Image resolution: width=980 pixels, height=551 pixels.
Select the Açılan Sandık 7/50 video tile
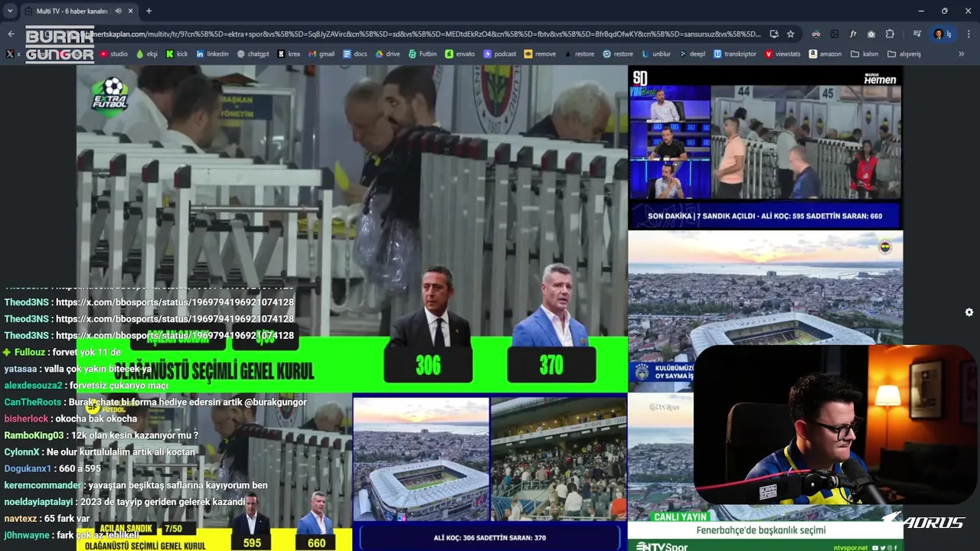tap(214, 472)
